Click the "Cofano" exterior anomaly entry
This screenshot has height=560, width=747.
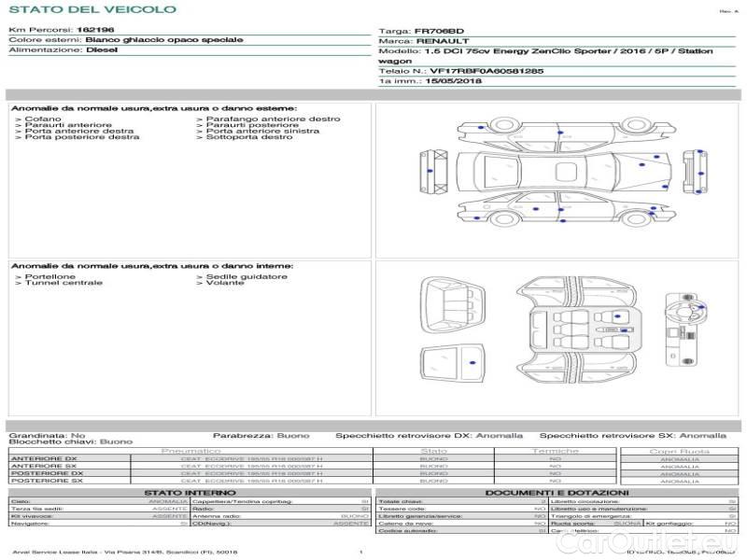[x=43, y=119]
